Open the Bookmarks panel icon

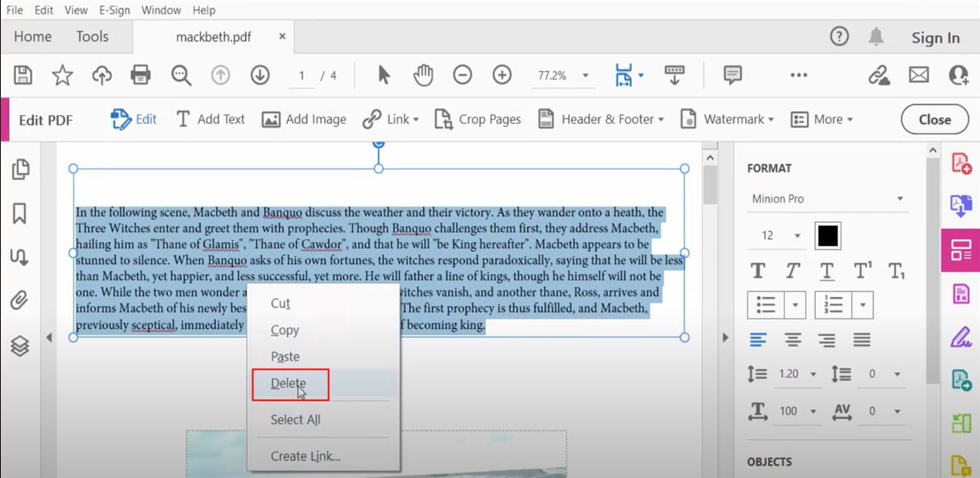click(x=20, y=213)
